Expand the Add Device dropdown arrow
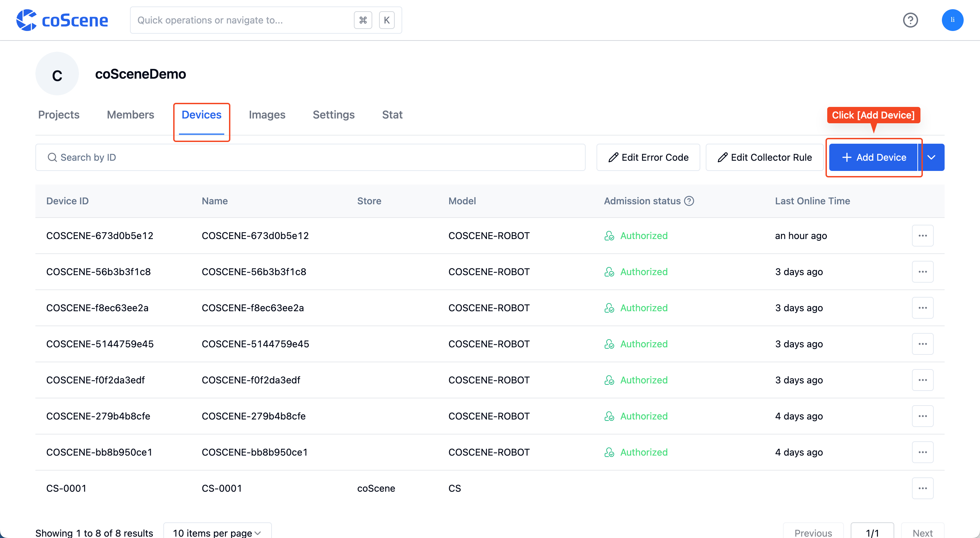980x538 pixels. click(931, 157)
